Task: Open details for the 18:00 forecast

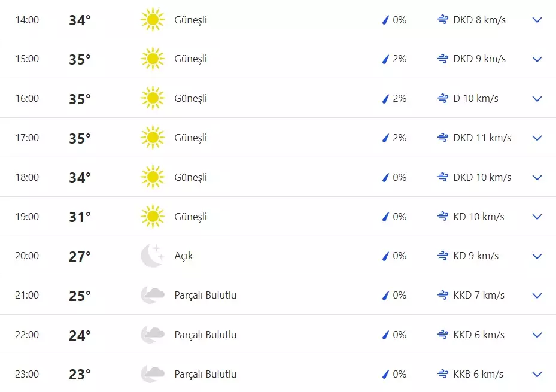Action: [x=537, y=177]
